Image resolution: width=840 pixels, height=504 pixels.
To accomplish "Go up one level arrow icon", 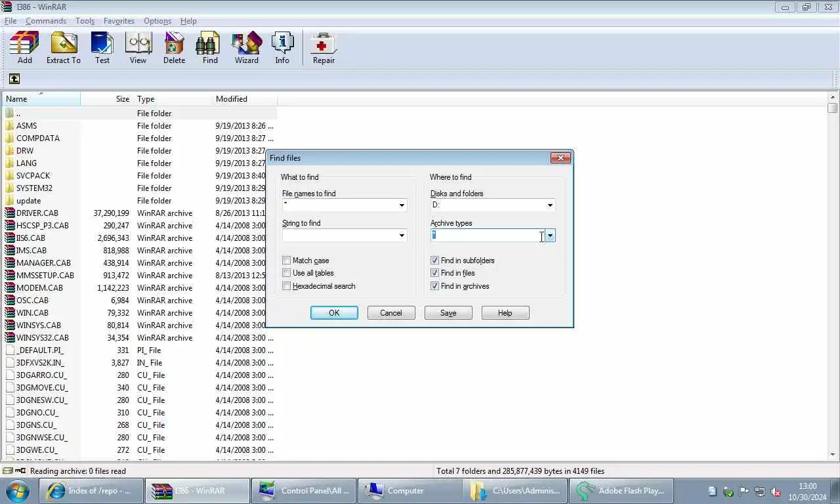I will point(14,79).
